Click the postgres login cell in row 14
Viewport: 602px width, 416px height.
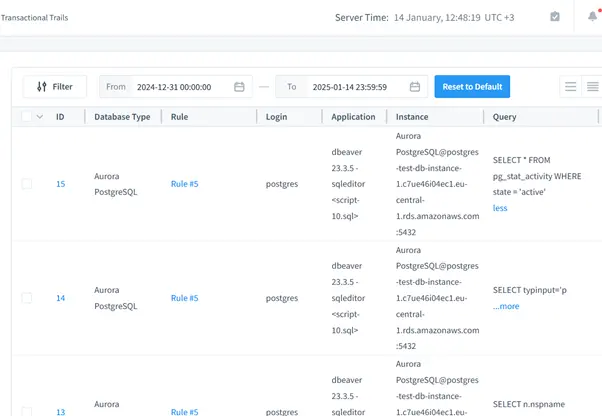[282, 298]
